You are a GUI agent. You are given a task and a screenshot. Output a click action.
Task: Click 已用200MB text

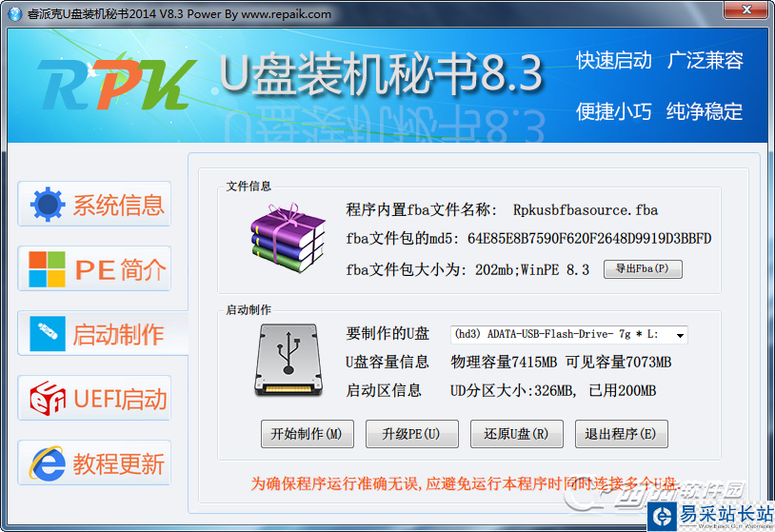pos(623,391)
